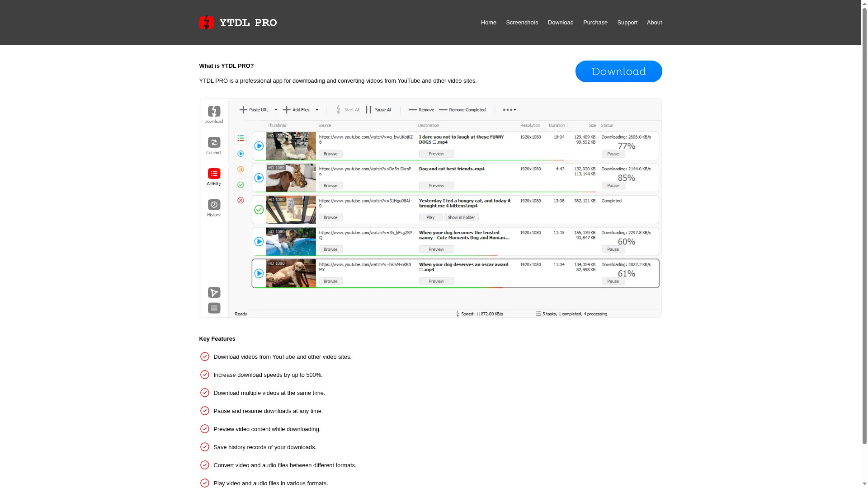Click the tasks list icon in status bar
The width and height of the screenshot is (868, 488).
[x=538, y=314]
